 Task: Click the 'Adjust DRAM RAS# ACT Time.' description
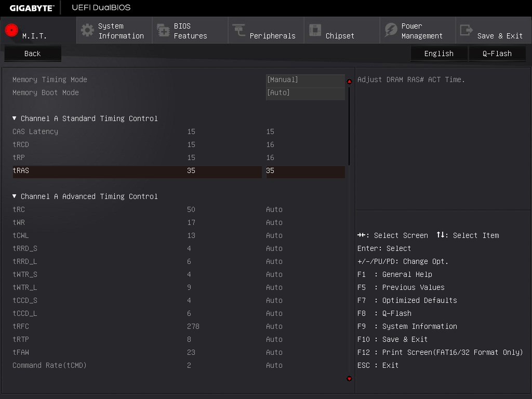click(411, 79)
